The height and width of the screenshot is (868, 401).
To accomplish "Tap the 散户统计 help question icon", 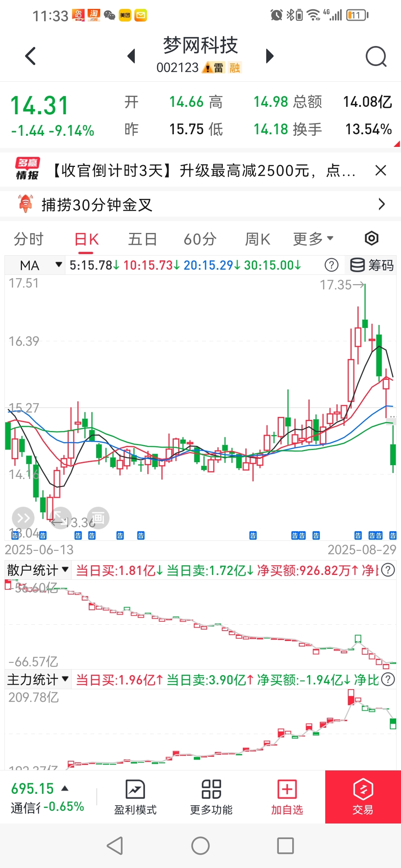I will pyautogui.click(x=388, y=570).
